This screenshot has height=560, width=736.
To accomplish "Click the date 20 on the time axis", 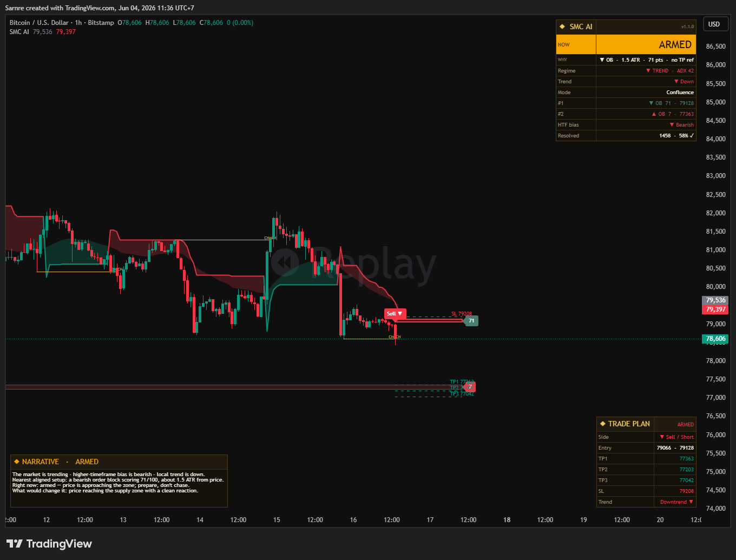I will click(x=660, y=520).
